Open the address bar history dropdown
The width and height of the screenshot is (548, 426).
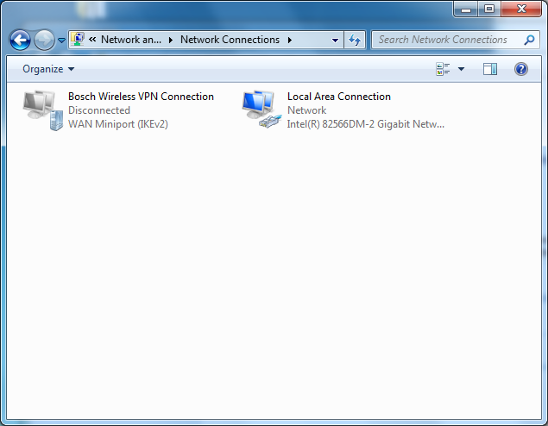point(335,40)
